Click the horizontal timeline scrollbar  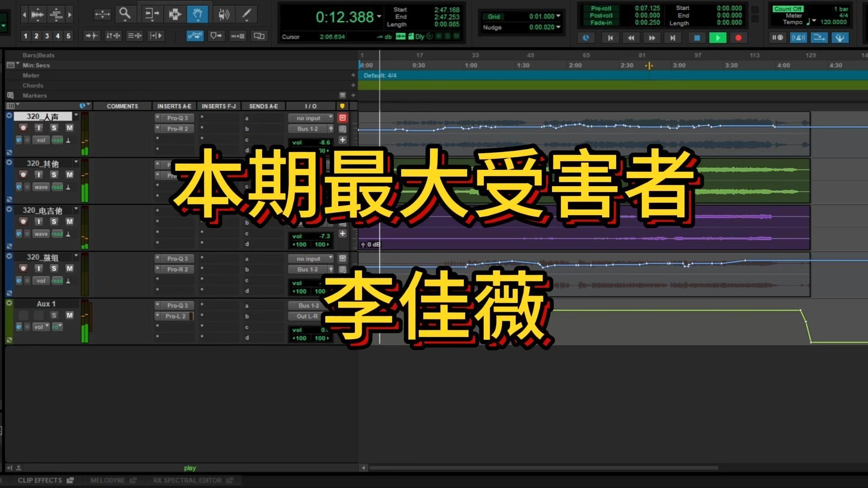pyautogui.click(x=542, y=468)
